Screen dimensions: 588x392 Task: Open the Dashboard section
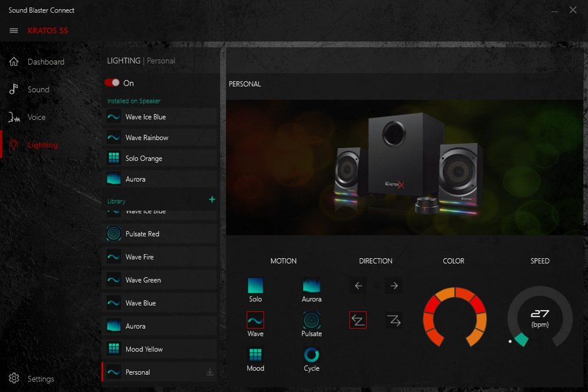click(45, 62)
